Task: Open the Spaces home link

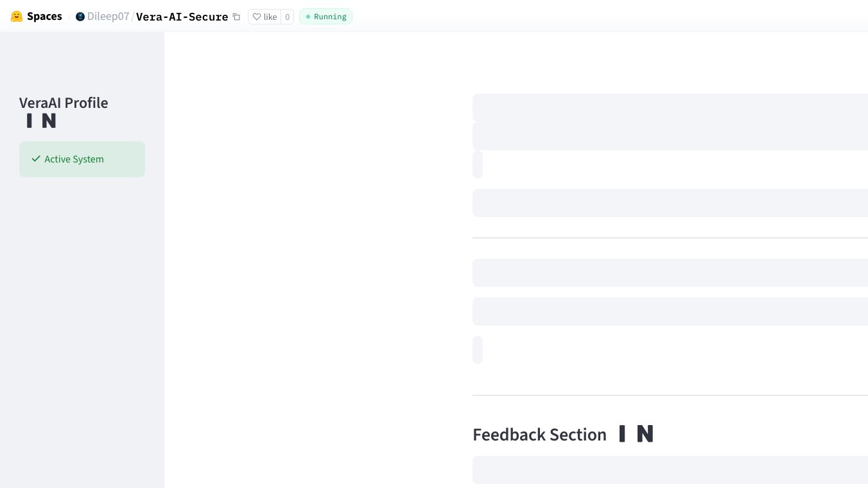Action: pos(44,17)
